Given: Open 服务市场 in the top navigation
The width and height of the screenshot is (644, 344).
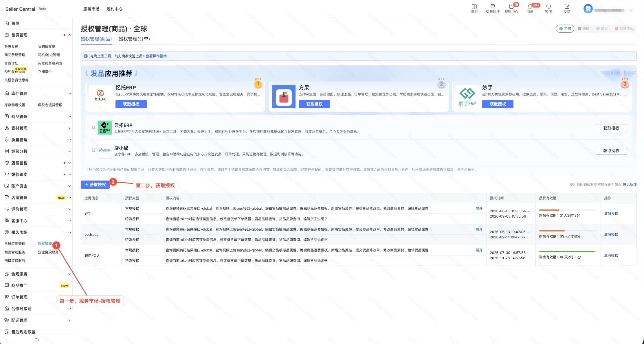Looking at the screenshot, I should tap(91, 9).
